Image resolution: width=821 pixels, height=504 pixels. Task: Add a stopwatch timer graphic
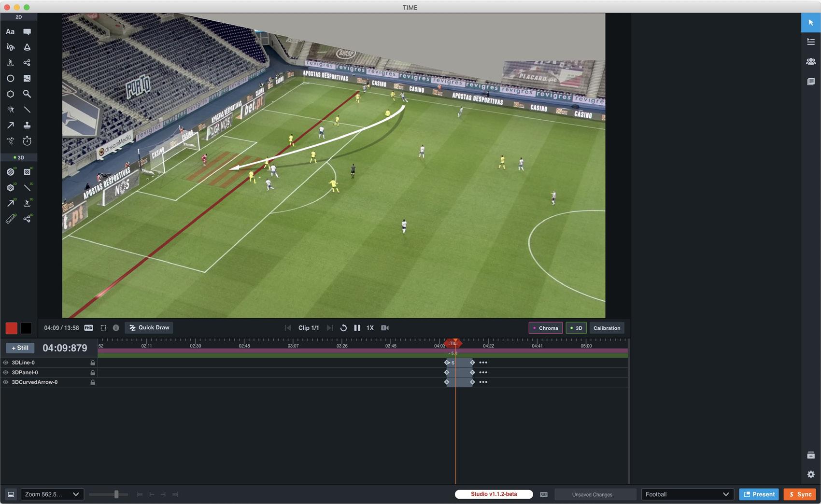pyautogui.click(x=27, y=141)
